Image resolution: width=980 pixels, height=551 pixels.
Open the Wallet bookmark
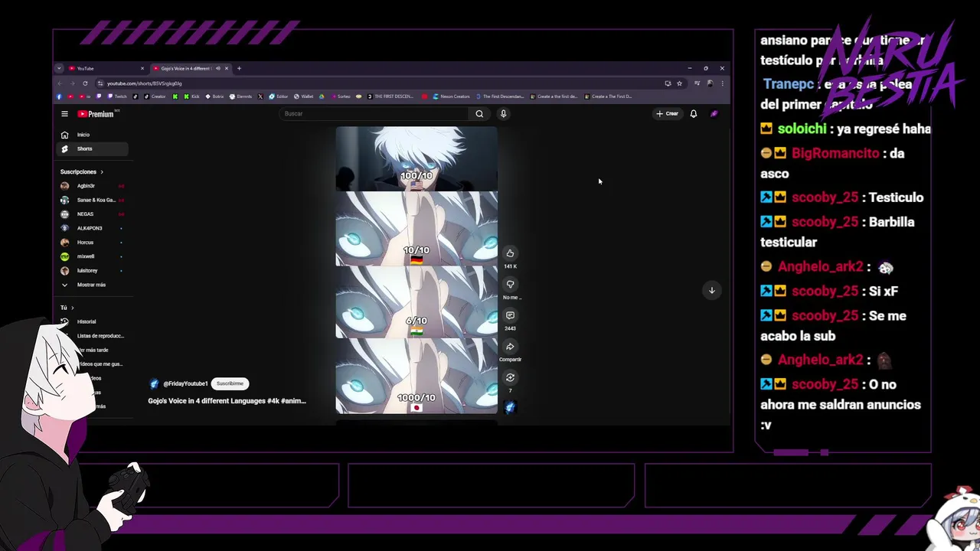point(302,96)
